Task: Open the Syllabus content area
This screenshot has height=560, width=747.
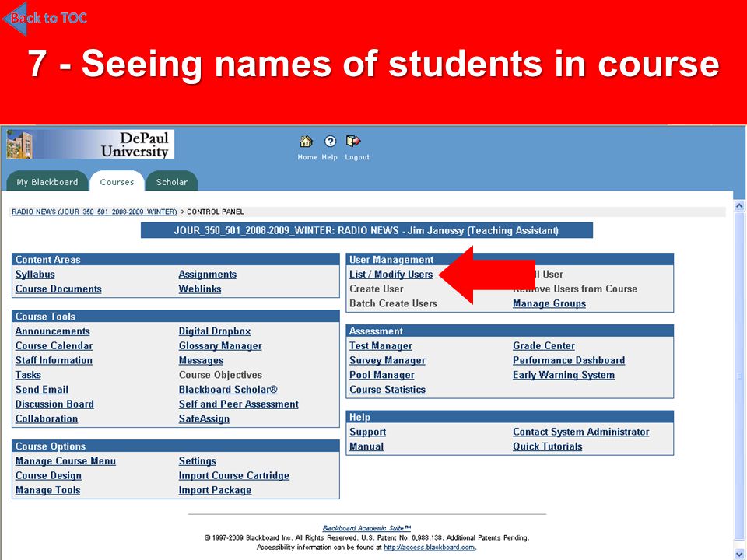Action: pos(35,275)
